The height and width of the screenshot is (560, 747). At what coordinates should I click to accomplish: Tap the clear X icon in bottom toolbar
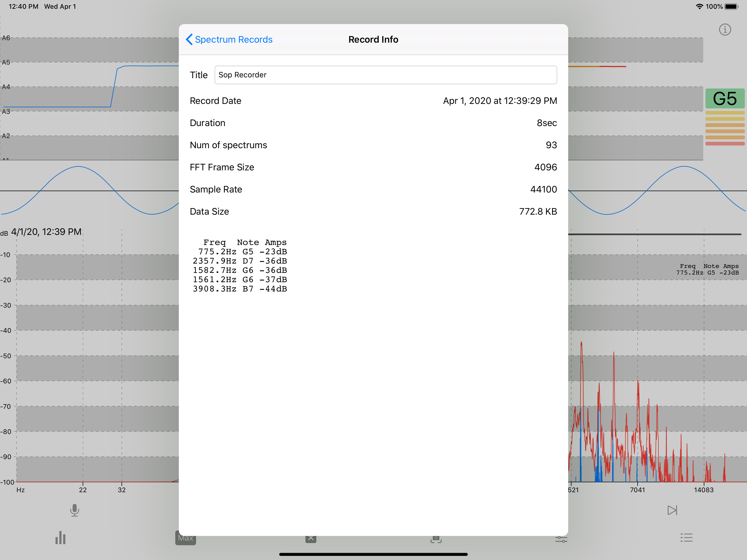(x=311, y=538)
